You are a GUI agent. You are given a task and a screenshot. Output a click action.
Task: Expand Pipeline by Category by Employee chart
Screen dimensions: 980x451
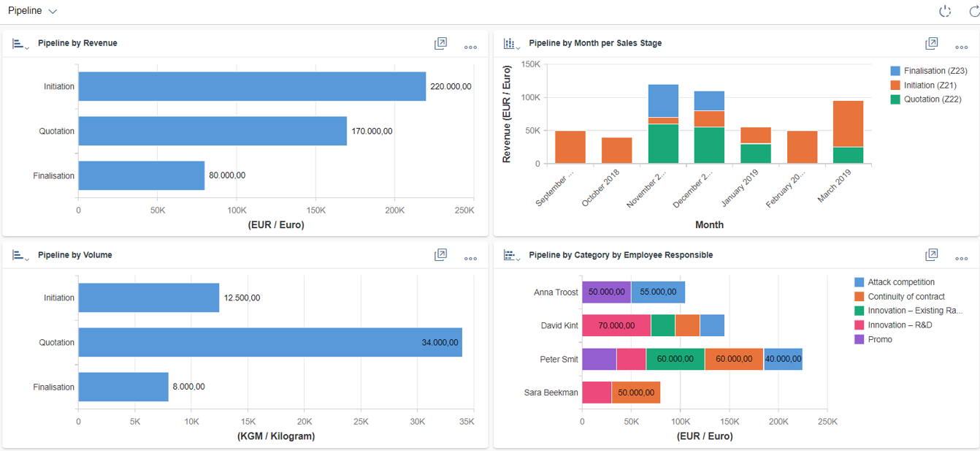pyautogui.click(x=931, y=255)
